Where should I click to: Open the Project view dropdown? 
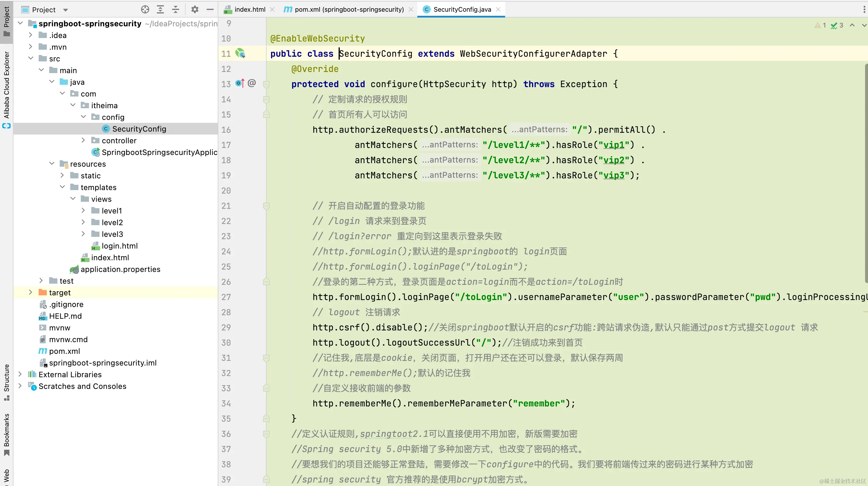click(x=66, y=10)
